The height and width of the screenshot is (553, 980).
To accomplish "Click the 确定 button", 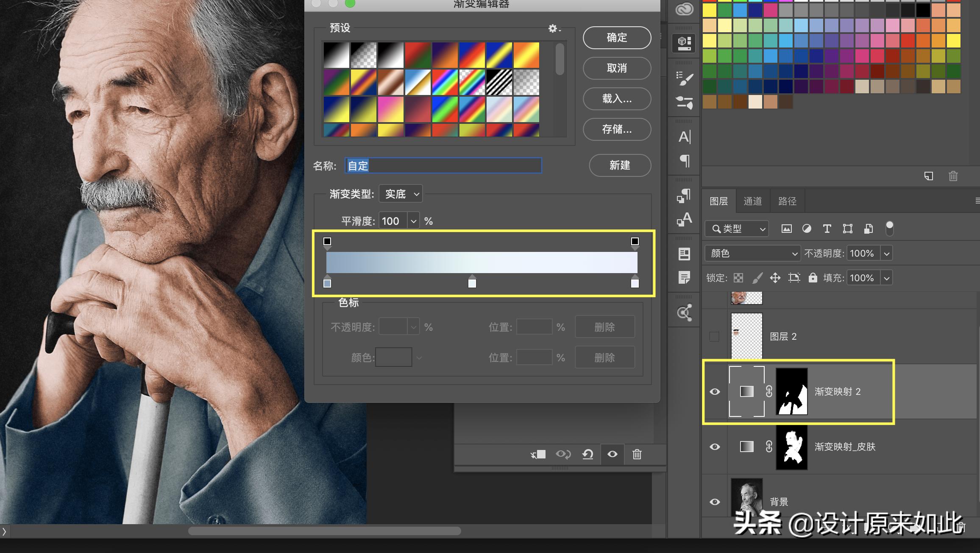I will point(617,38).
